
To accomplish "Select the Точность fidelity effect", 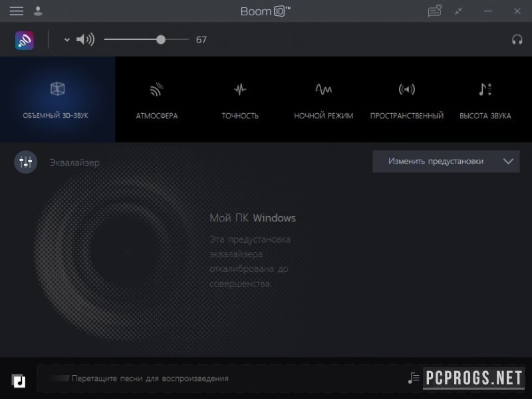I will pyautogui.click(x=240, y=101).
